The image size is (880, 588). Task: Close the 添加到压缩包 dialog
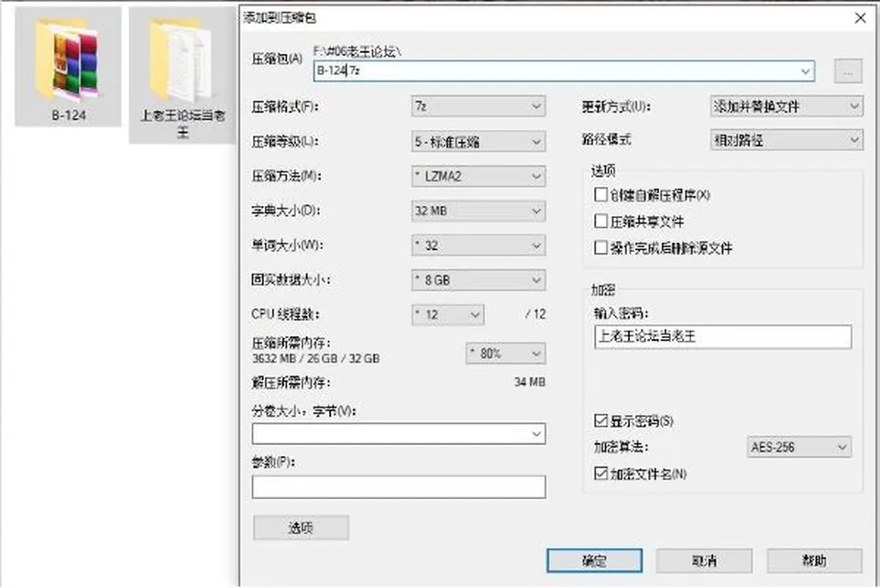[861, 18]
